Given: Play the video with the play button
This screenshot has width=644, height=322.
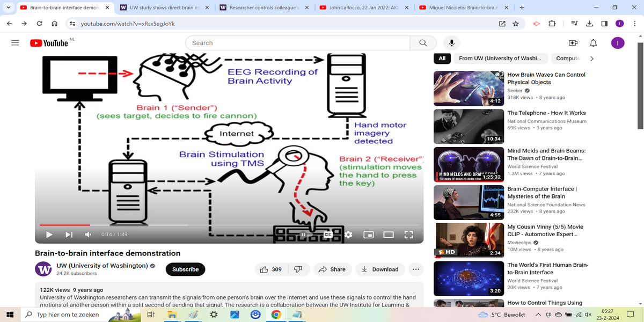Looking at the screenshot, I should [x=49, y=235].
